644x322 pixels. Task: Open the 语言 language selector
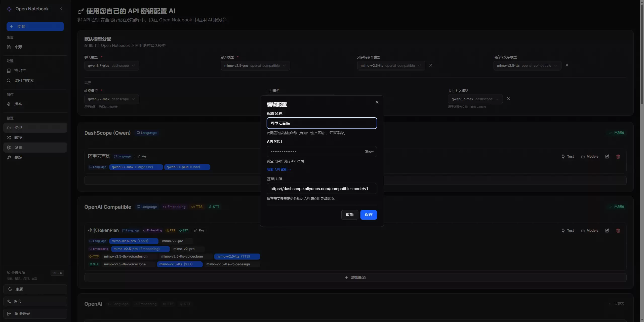coord(35,302)
